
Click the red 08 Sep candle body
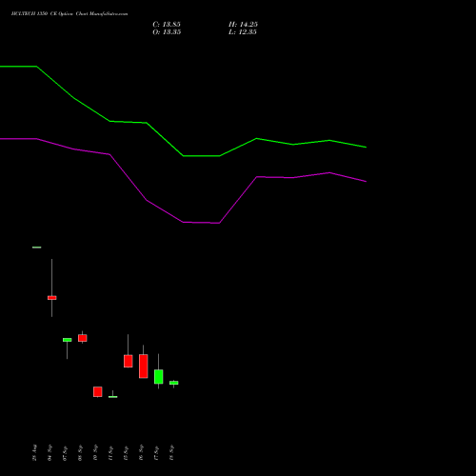pyautogui.click(x=83, y=338)
